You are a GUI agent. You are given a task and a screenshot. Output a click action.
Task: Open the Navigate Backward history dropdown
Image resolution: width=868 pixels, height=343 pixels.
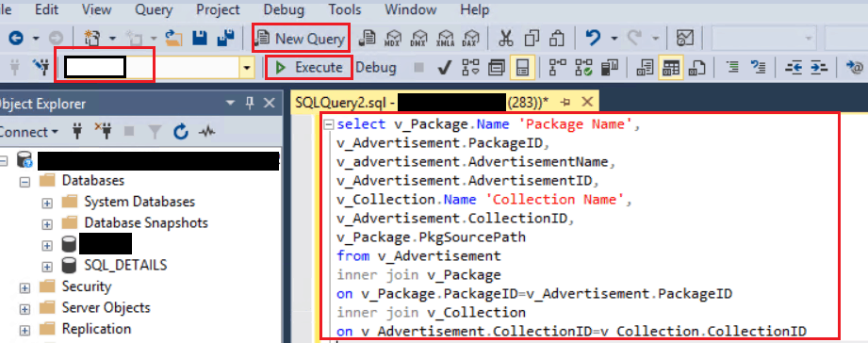pyautogui.click(x=37, y=39)
